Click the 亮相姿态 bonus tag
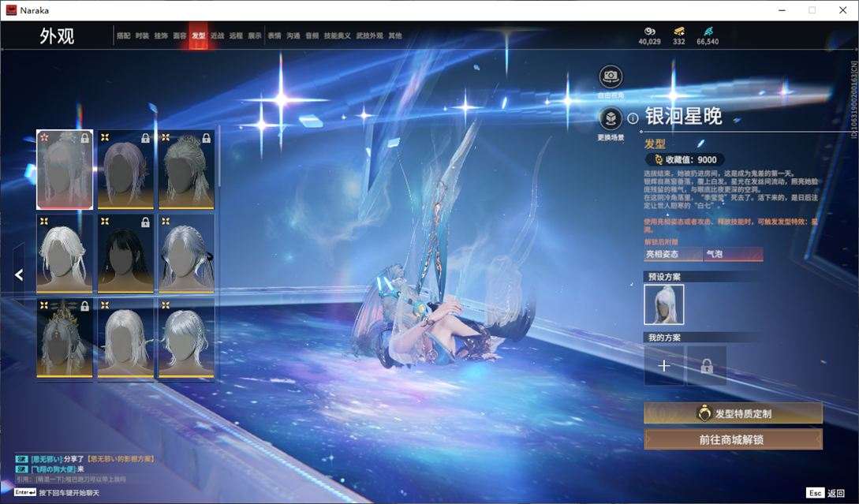This screenshot has width=859, height=504. (673, 254)
